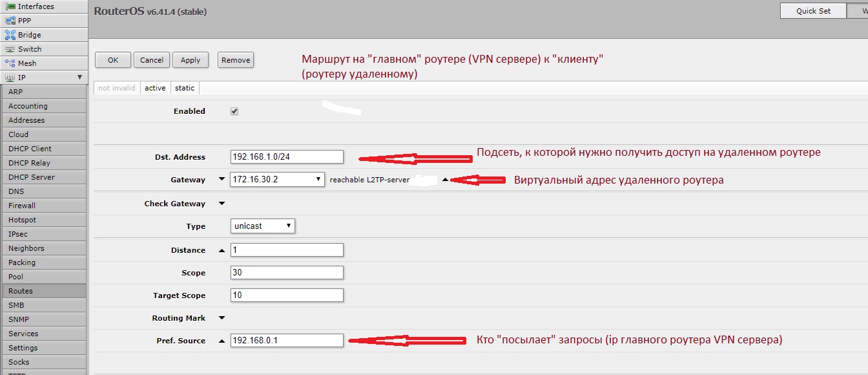Expand the Check Gateway option
This screenshot has width=868, height=375.
coord(222,204)
